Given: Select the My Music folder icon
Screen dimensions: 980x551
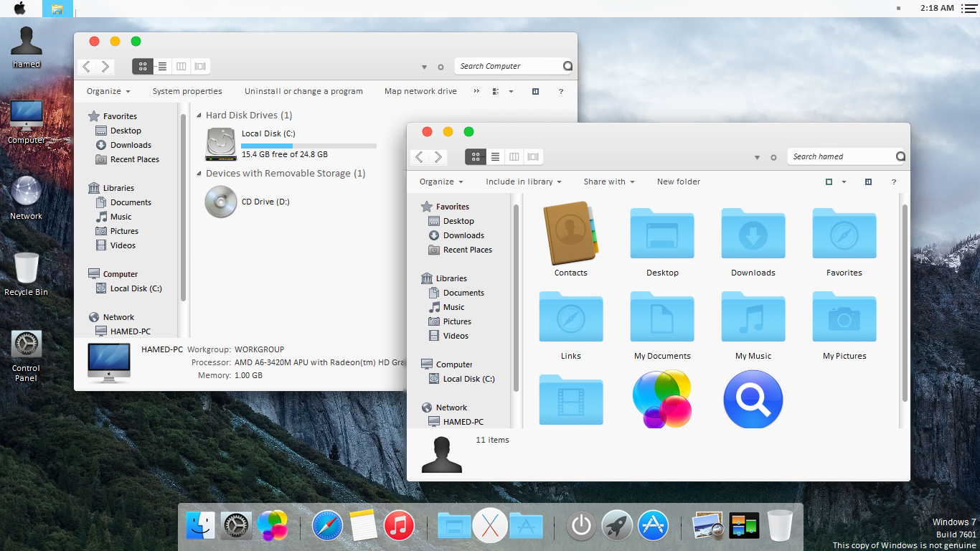Looking at the screenshot, I should [753, 317].
